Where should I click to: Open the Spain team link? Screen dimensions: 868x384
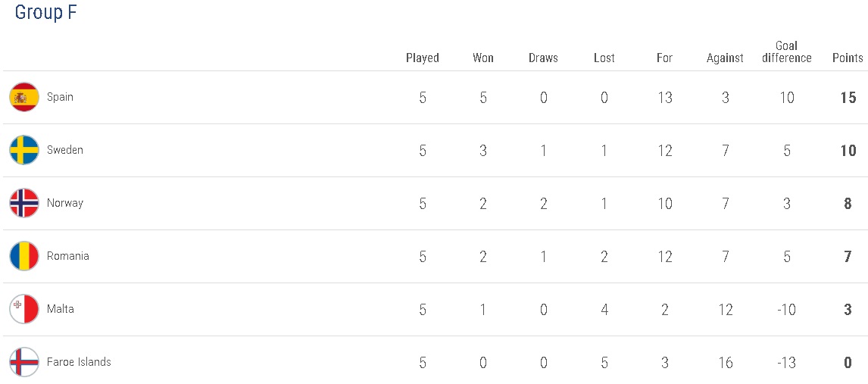(x=60, y=97)
